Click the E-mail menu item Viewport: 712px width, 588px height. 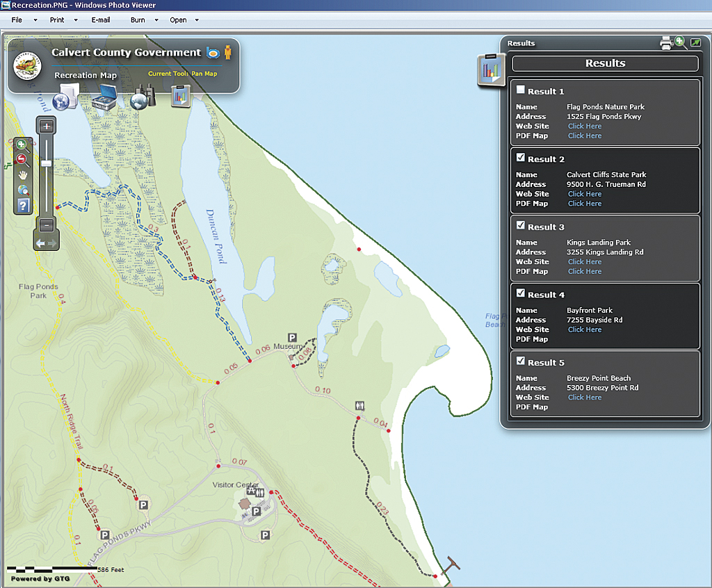tap(101, 20)
